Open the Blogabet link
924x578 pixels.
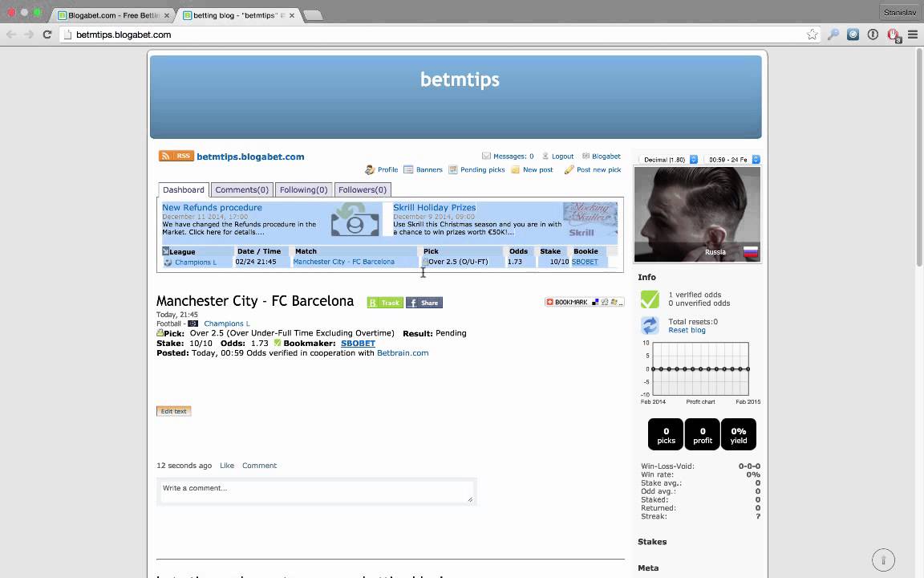pyautogui.click(x=606, y=157)
